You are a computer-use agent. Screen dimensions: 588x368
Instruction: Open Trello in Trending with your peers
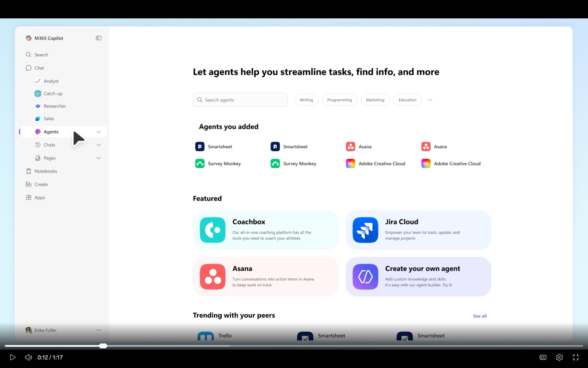coord(215,336)
